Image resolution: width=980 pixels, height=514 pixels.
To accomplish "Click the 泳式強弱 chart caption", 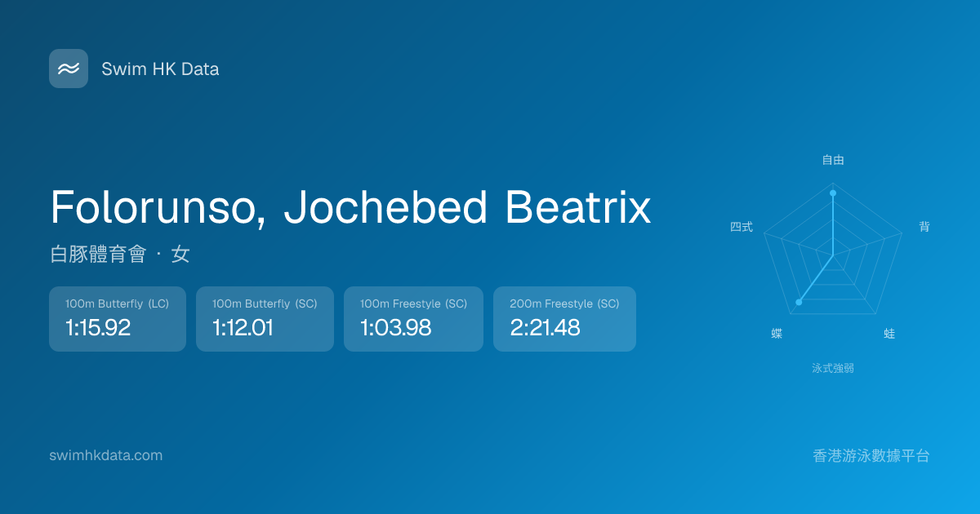I will 833,368.
